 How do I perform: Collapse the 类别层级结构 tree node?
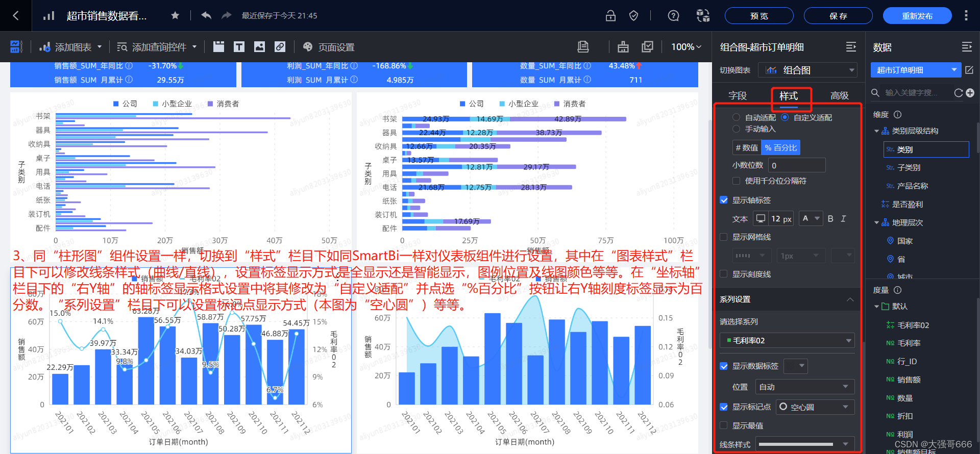click(x=876, y=131)
